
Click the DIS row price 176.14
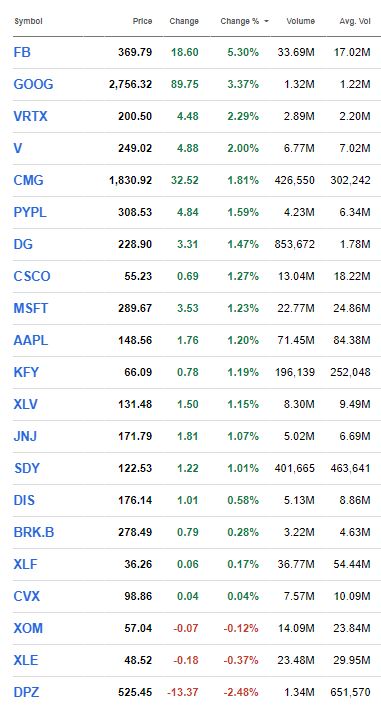point(135,500)
